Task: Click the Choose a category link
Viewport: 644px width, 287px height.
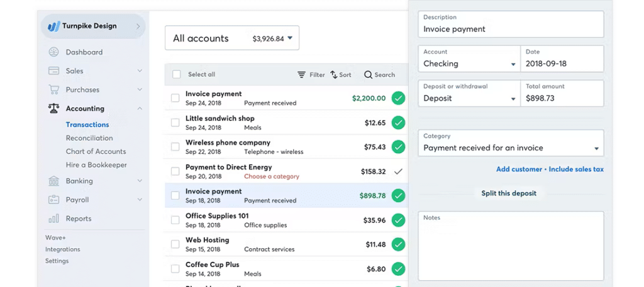Action: (272, 176)
